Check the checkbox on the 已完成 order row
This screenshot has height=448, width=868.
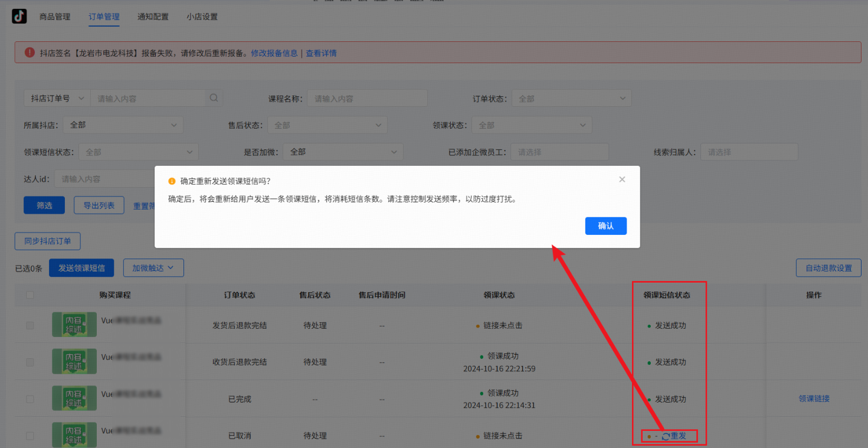point(30,398)
